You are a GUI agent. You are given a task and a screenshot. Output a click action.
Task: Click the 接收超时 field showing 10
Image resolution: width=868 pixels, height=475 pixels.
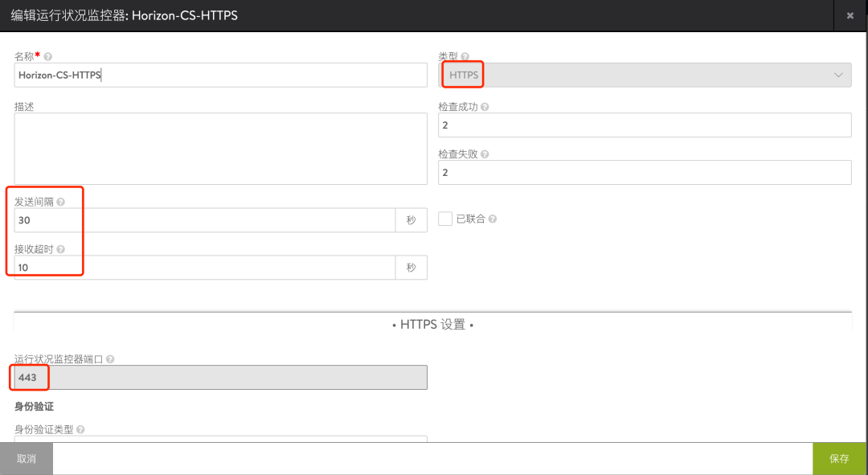[205, 268]
